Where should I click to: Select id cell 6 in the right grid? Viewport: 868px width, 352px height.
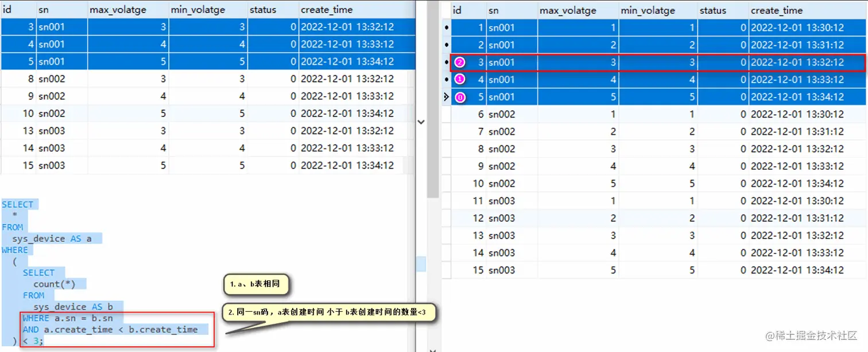468,114
